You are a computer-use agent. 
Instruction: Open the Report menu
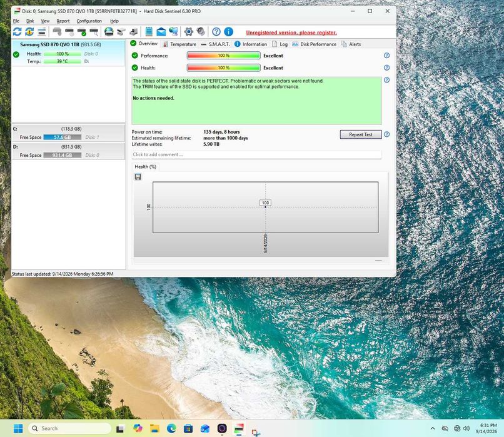point(63,21)
